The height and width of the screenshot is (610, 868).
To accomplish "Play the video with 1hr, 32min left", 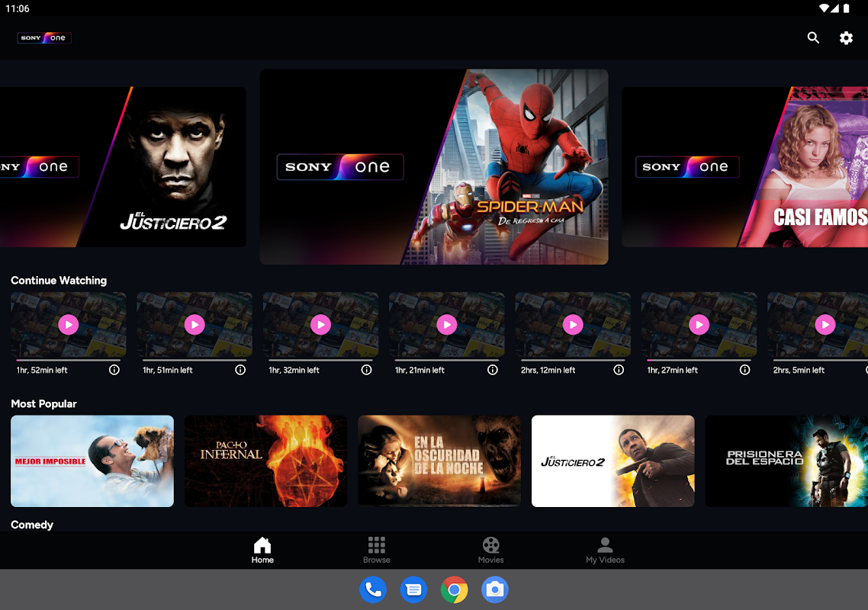I will pyautogui.click(x=321, y=325).
